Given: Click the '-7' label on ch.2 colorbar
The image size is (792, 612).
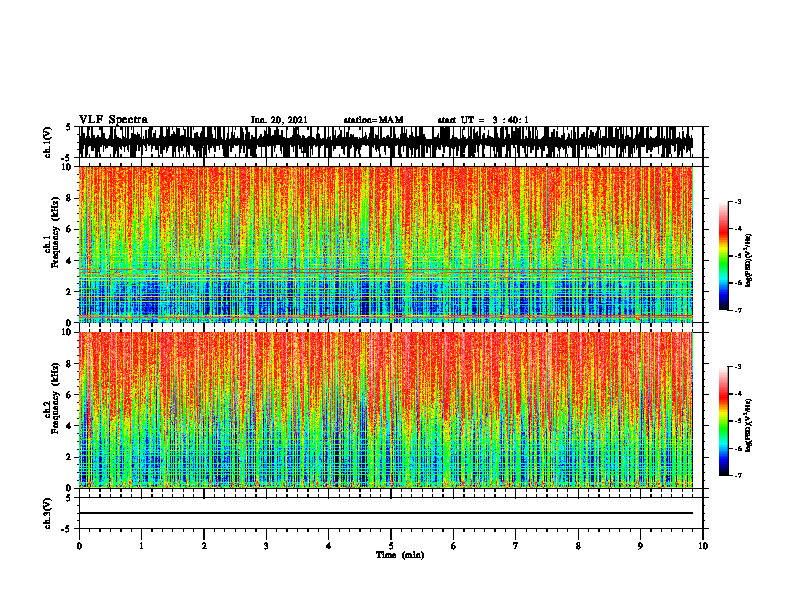Looking at the screenshot, I should pos(737,475).
